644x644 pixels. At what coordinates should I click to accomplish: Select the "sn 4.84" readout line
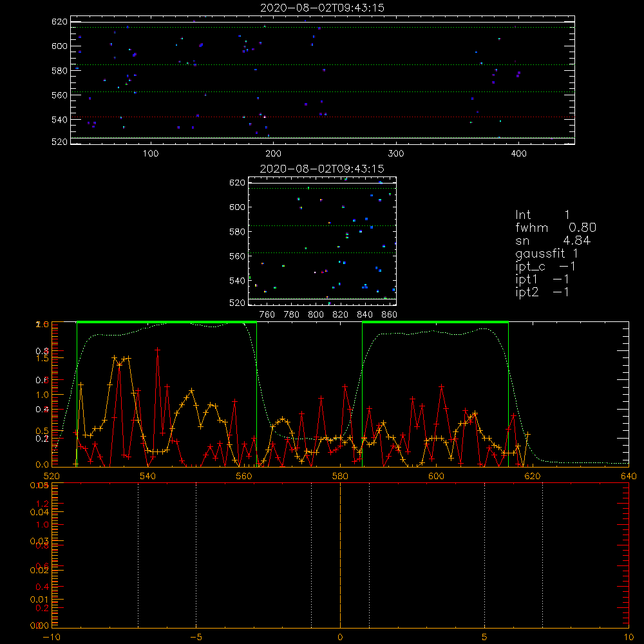(x=553, y=241)
